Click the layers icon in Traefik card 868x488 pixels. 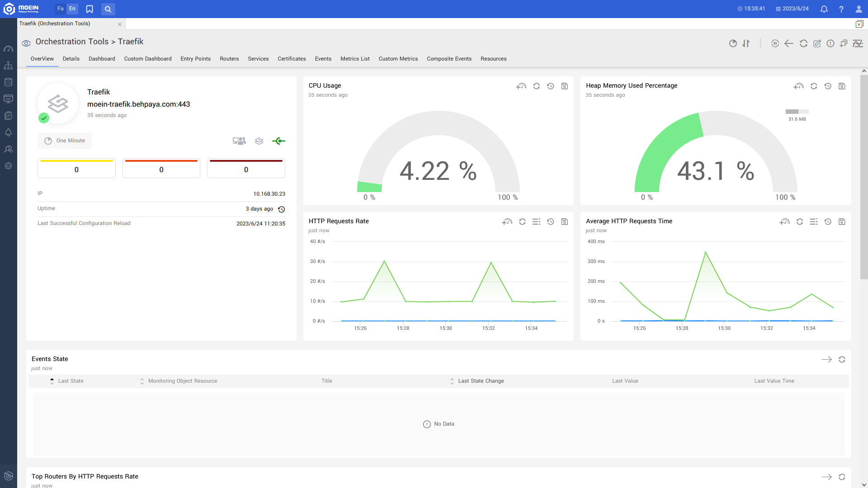[x=259, y=141]
